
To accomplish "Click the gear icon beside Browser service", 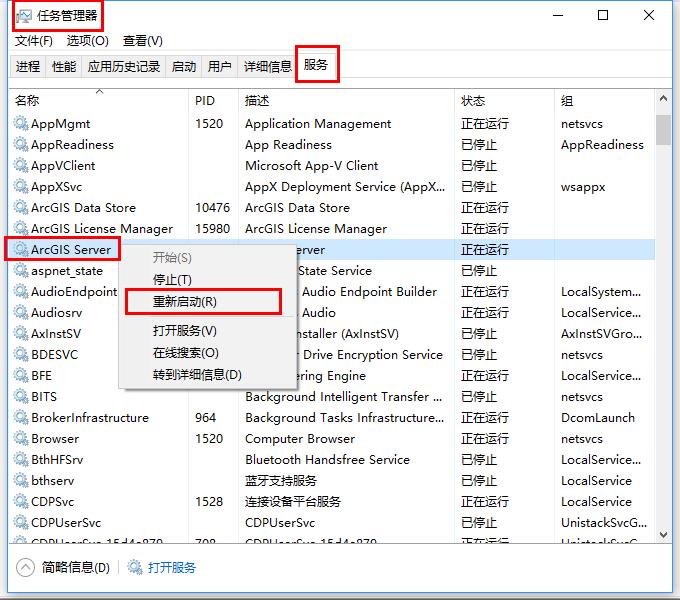I will pyautogui.click(x=20, y=439).
